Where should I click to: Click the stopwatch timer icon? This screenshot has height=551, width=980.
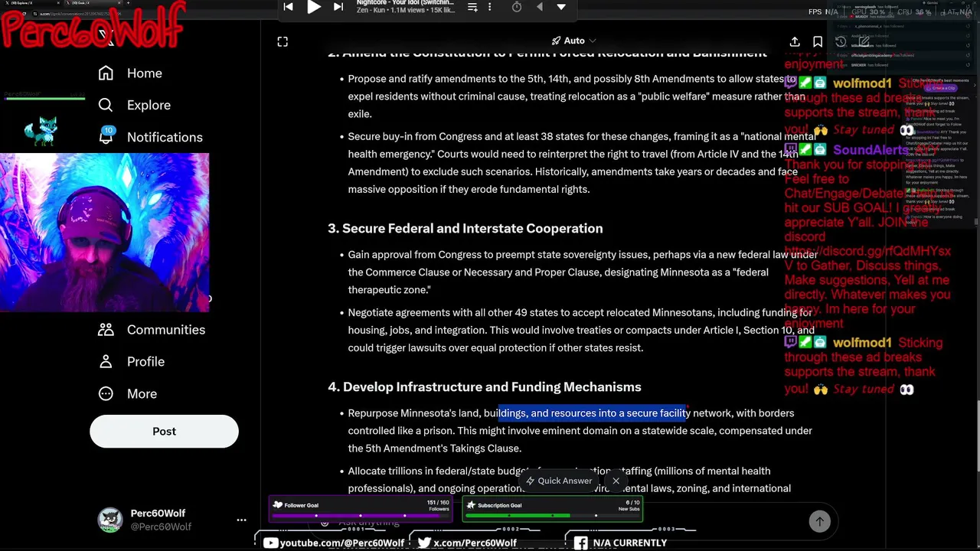(x=517, y=7)
